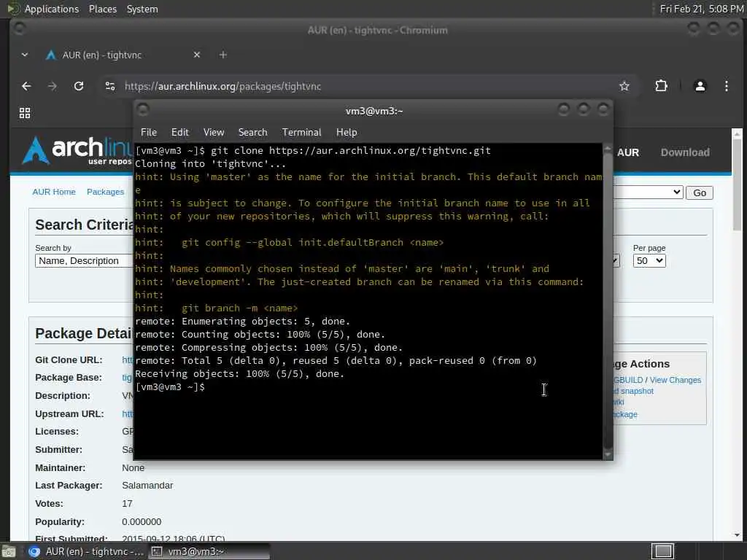Bookmark this page with the star icon

point(624,86)
